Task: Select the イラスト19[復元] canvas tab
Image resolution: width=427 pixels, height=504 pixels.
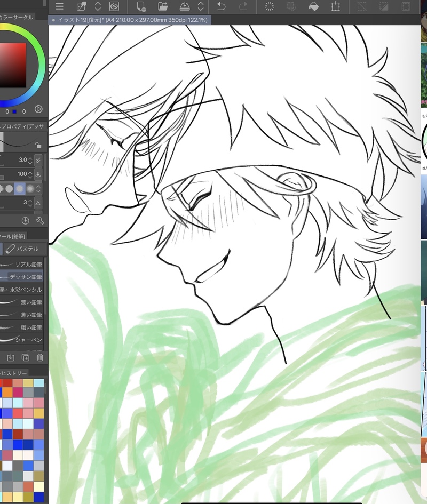Action: [130, 20]
